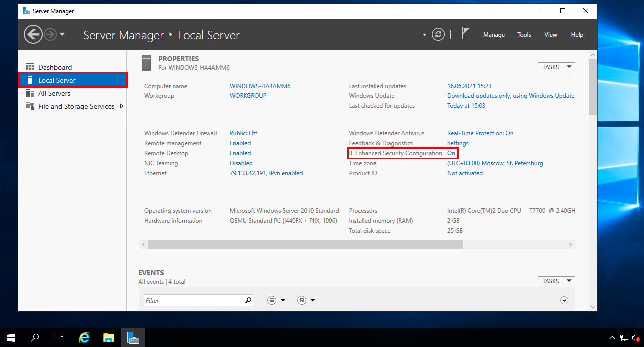The height and width of the screenshot is (347, 644).
Task: Open File and Storage Services
Action: pyautogui.click(x=76, y=106)
